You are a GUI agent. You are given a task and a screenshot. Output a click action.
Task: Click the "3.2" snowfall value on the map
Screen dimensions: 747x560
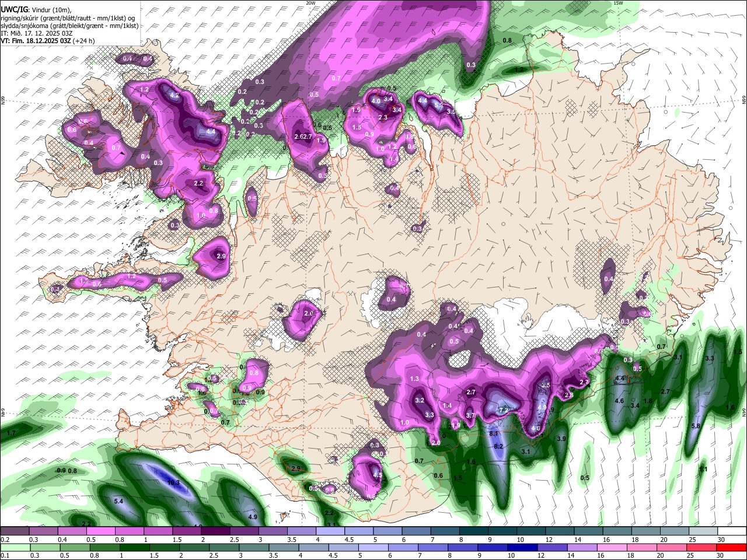[419, 401]
